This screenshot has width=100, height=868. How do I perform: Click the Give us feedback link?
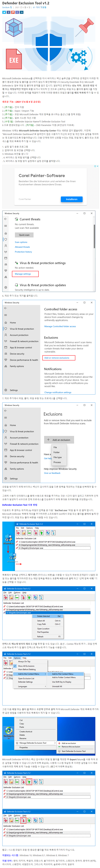click(x=52, y=473)
